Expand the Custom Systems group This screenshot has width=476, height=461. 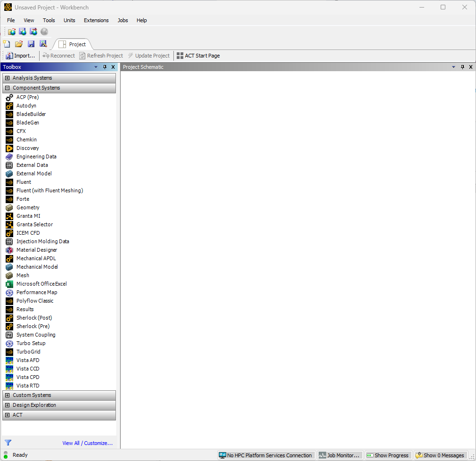click(7, 395)
